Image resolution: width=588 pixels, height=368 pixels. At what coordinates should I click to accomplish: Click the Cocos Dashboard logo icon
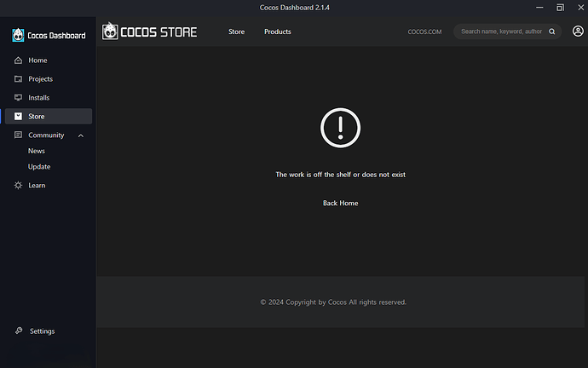(18, 35)
